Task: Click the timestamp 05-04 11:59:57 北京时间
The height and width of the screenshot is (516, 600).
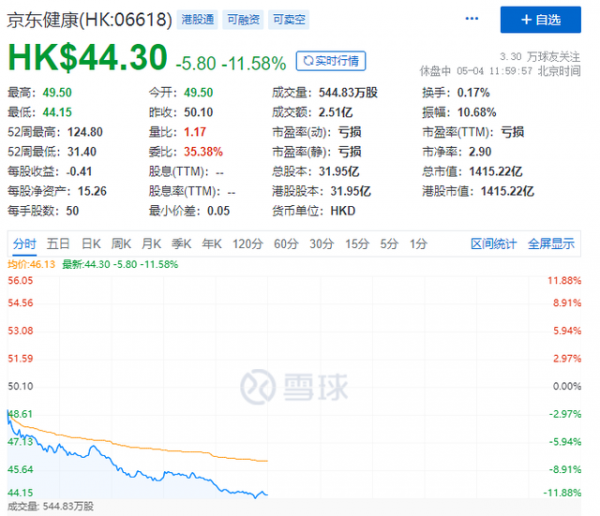Action: (x=518, y=71)
